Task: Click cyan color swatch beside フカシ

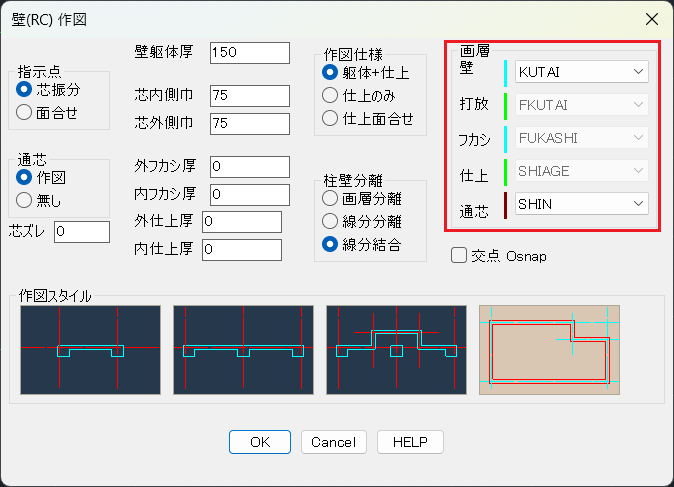Action: pyautogui.click(x=506, y=139)
